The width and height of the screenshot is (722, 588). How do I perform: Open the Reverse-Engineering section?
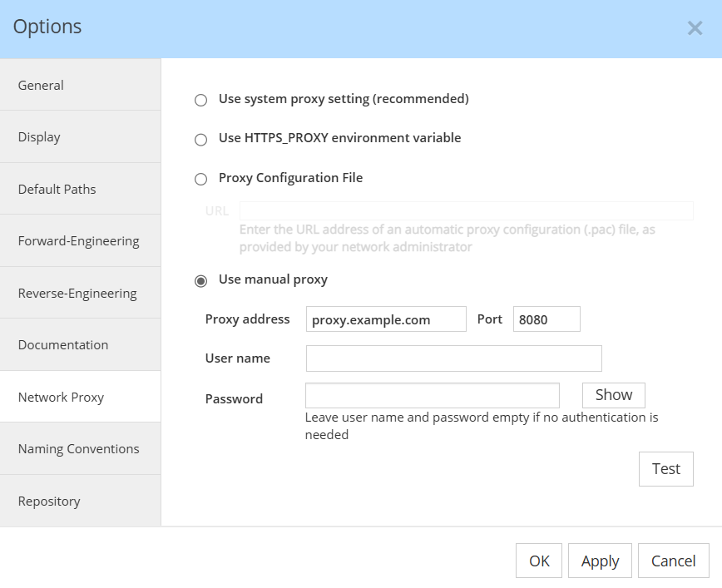[x=77, y=292]
